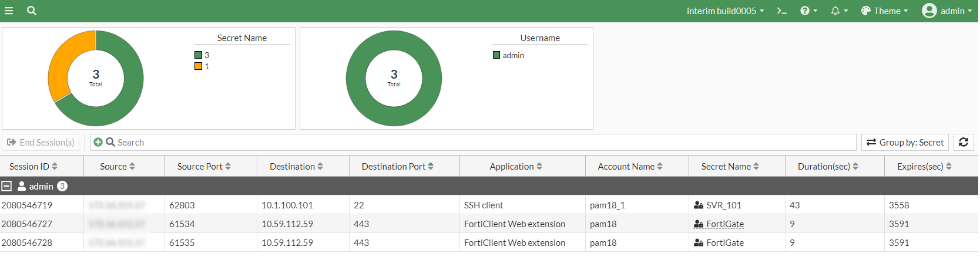Image resolution: width=980 pixels, height=260 pixels.
Task: Sort by Secret Name column
Action: point(730,166)
